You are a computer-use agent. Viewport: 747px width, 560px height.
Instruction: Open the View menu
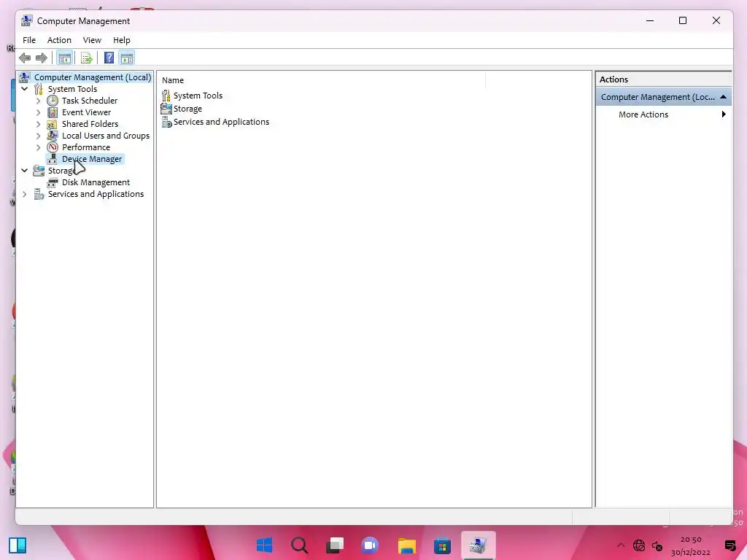coord(92,40)
